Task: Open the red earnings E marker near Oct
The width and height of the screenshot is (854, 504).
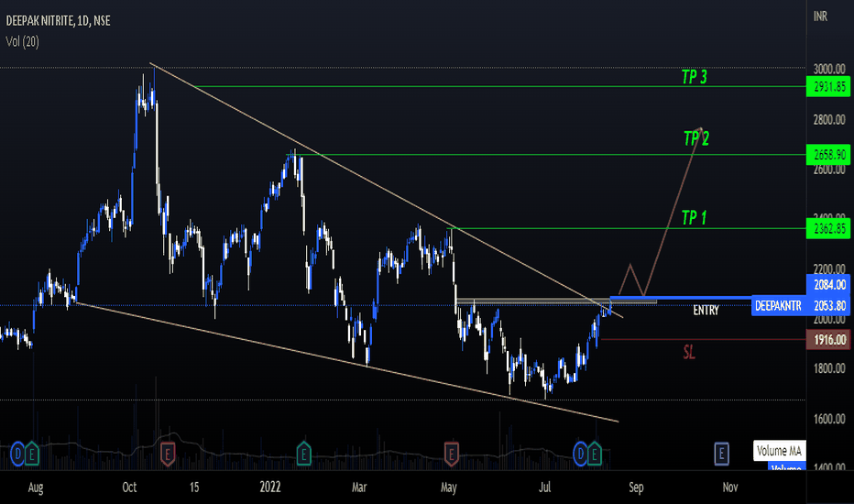Action: tap(167, 454)
